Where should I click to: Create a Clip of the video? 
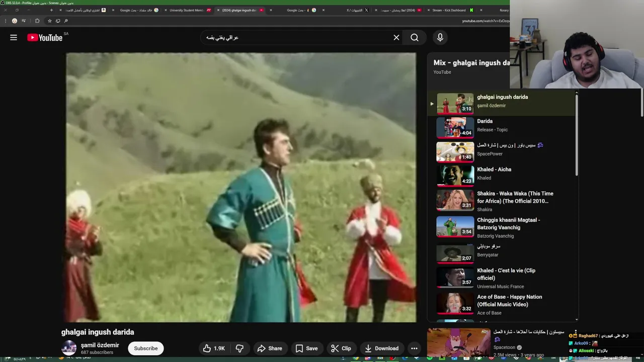[x=341, y=348]
